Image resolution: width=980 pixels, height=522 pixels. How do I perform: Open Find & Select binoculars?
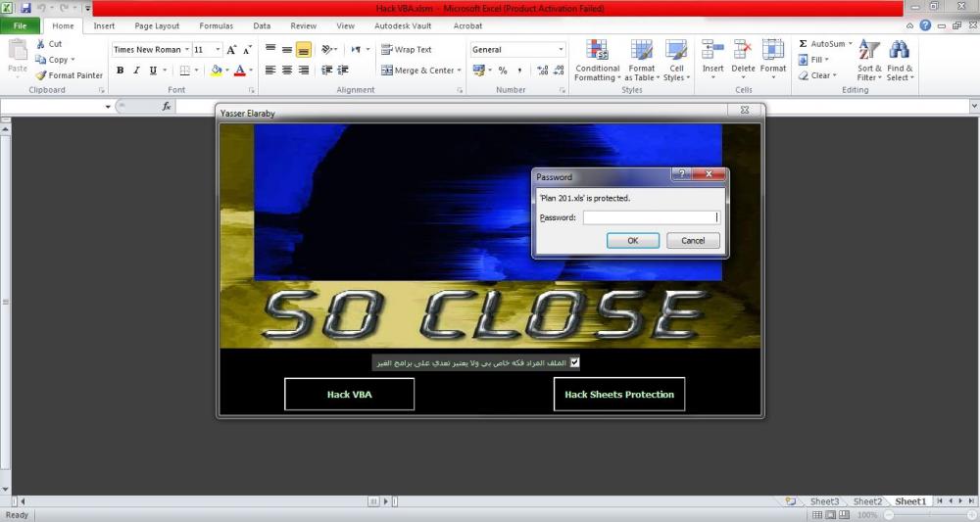[900, 60]
